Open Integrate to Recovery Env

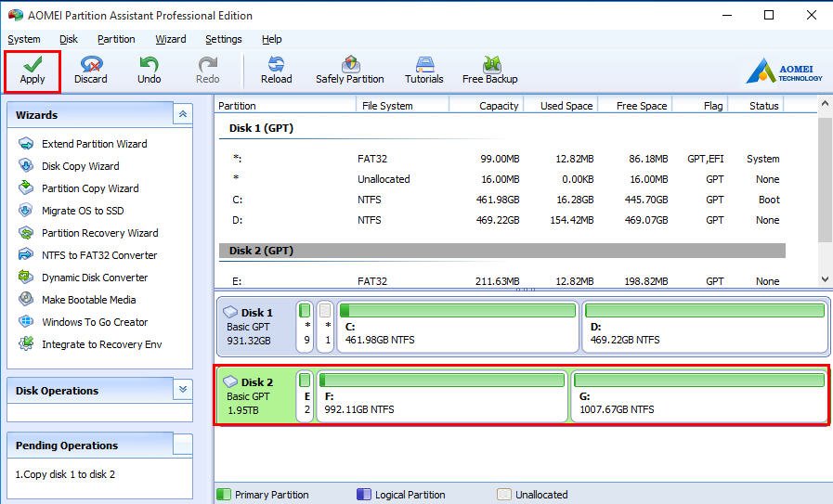(x=101, y=344)
